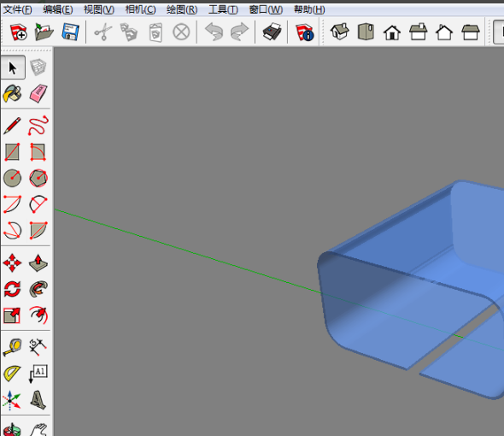Open the 工具(T) menu
This screenshot has width=504, height=436.
tap(223, 9)
